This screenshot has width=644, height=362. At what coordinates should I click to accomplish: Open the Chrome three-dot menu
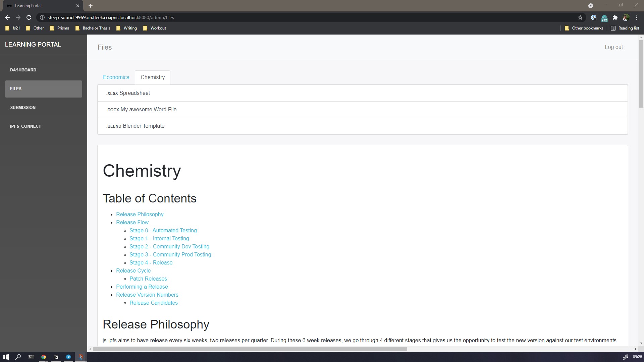(637, 17)
